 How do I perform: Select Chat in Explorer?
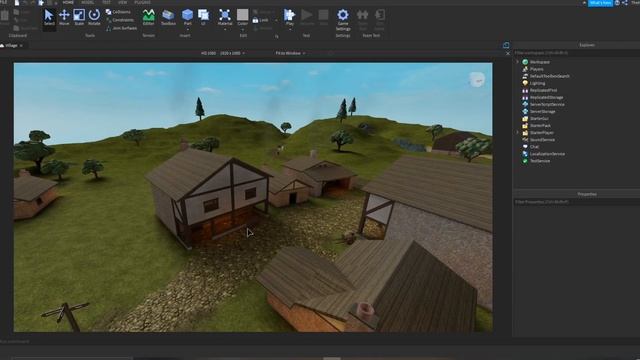534,147
